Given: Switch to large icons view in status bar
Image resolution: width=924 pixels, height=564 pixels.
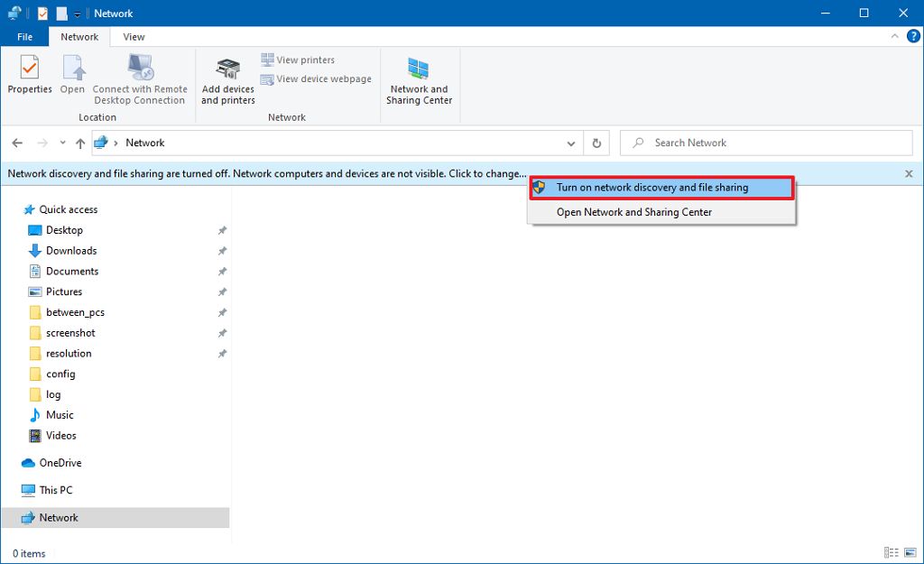Looking at the screenshot, I should coord(910,553).
